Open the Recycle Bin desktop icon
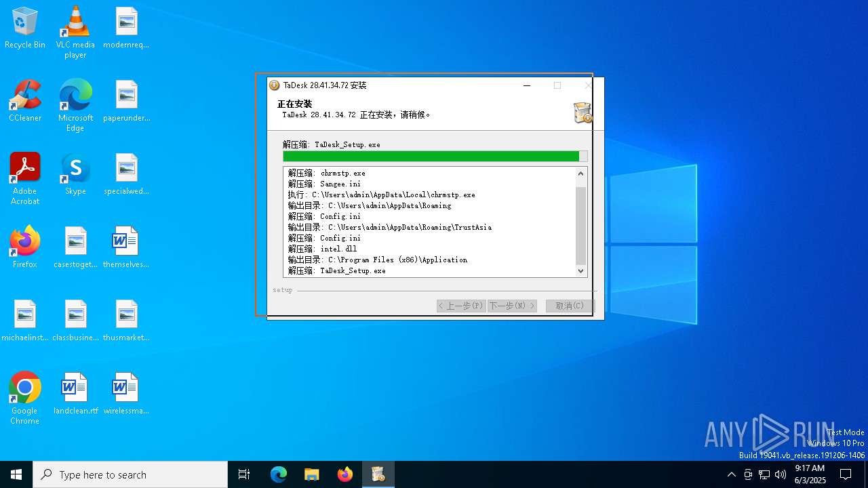This screenshot has width=868, height=488. pyautogui.click(x=25, y=28)
